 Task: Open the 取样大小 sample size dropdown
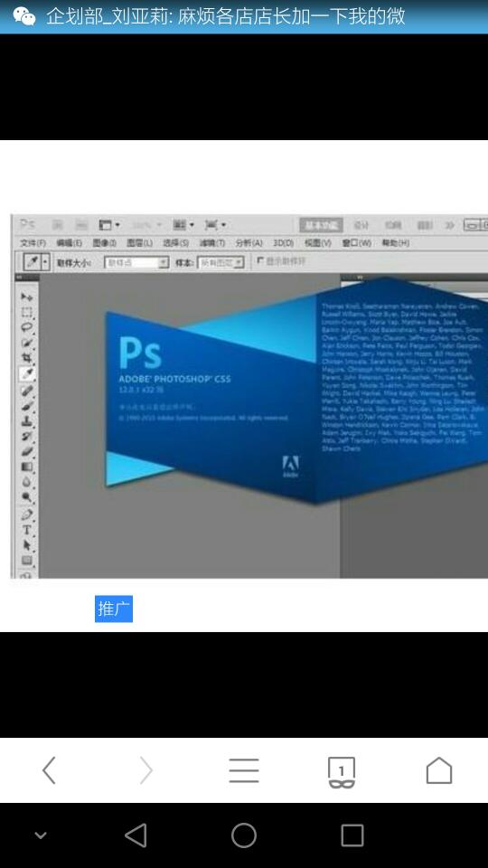pyautogui.click(x=136, y=262)
